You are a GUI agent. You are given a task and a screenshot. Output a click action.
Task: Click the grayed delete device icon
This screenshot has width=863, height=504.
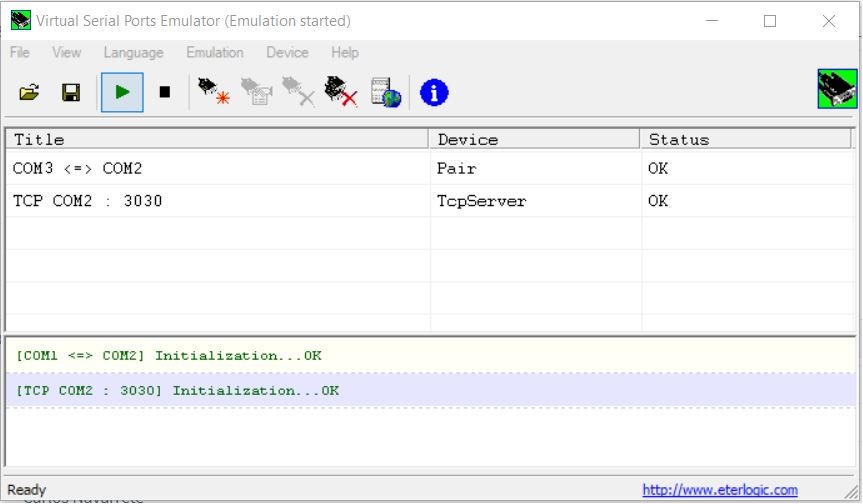tap(298, 92)
